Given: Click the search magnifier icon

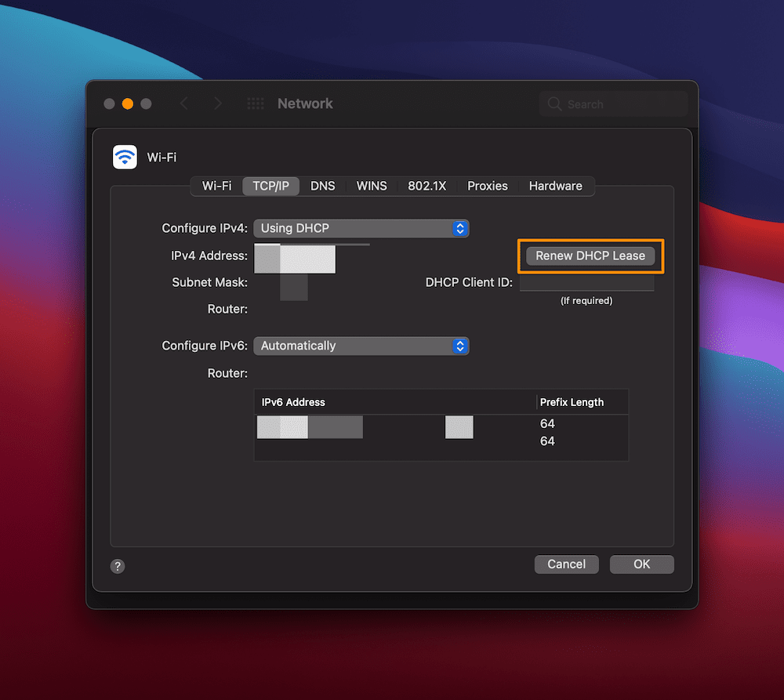Looking at the screenshot, I should (554, 104).
